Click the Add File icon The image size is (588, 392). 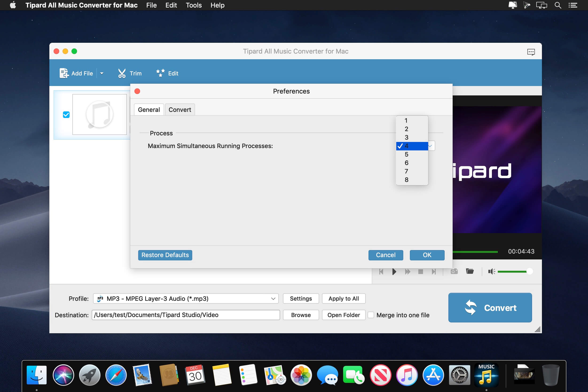point(64,73)
